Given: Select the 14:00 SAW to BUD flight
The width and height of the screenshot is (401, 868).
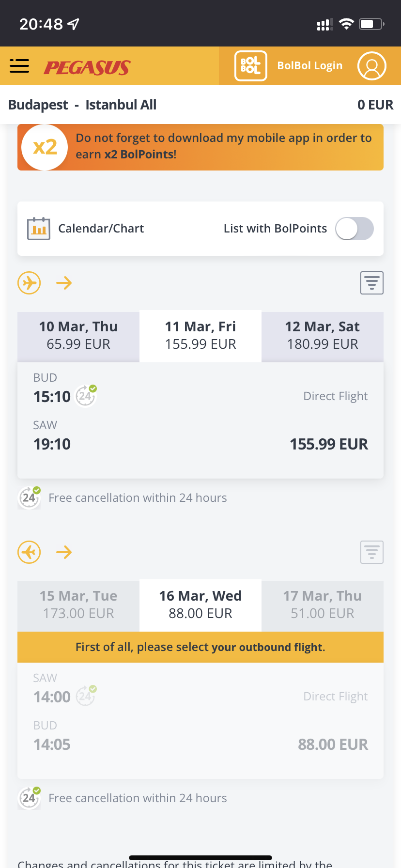Looking at the screenshot, I should coord(200,721).
